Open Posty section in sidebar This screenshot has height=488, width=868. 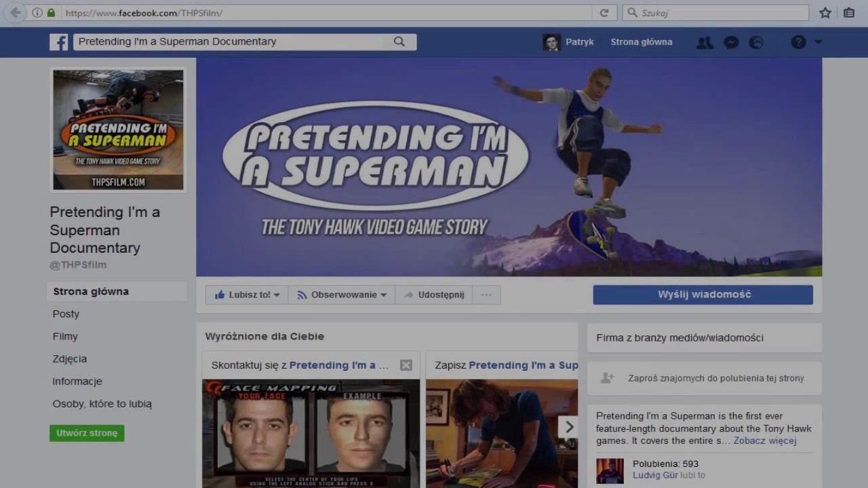tap(66, 314)
